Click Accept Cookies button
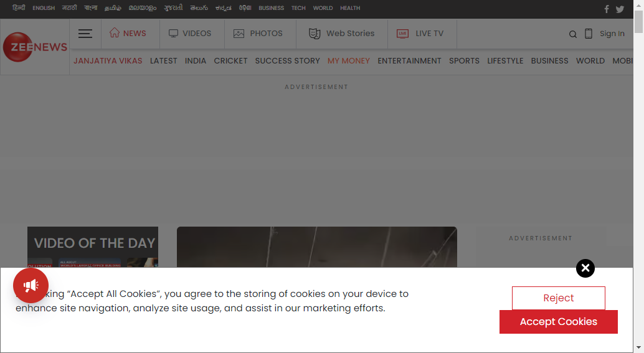This screenshot has height=353, width=644. coord(559,322)
